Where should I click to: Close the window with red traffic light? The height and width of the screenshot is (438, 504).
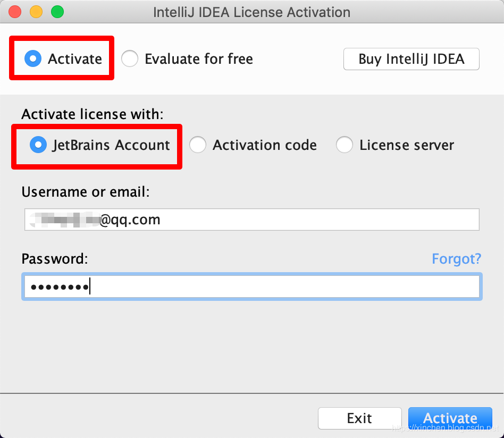click(14, 11)
